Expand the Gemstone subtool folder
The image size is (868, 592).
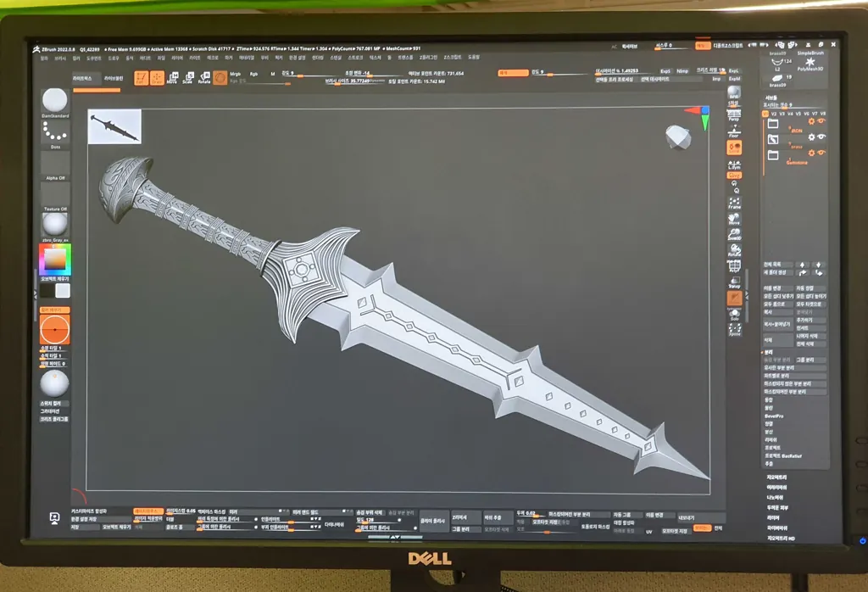[773, 155]
